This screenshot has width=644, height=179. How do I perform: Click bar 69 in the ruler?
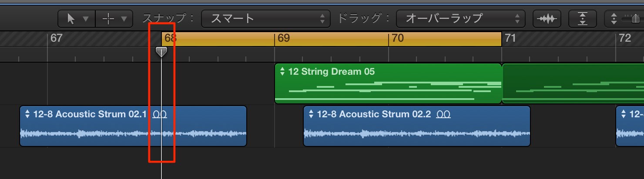(283, 38)
